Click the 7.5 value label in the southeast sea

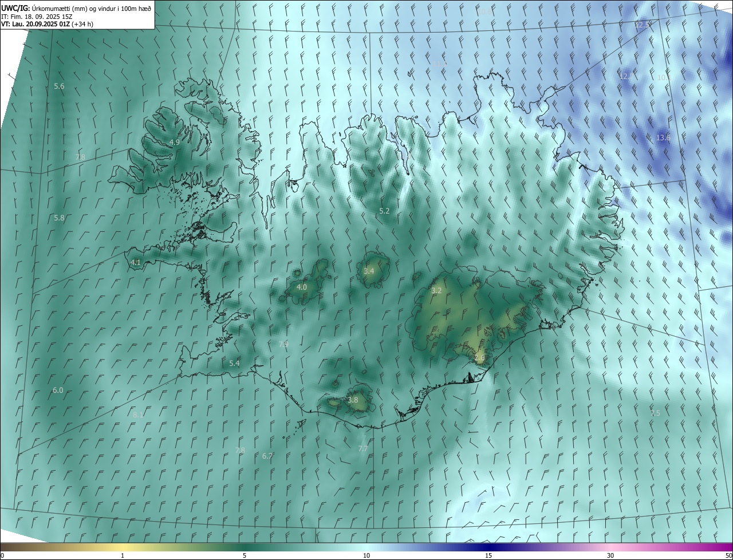[x=655, y=413]
